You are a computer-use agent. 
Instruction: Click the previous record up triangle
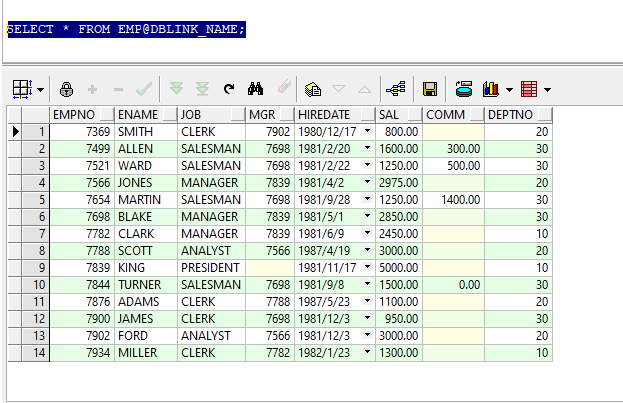pyautogui.click(x=364, y=89)
